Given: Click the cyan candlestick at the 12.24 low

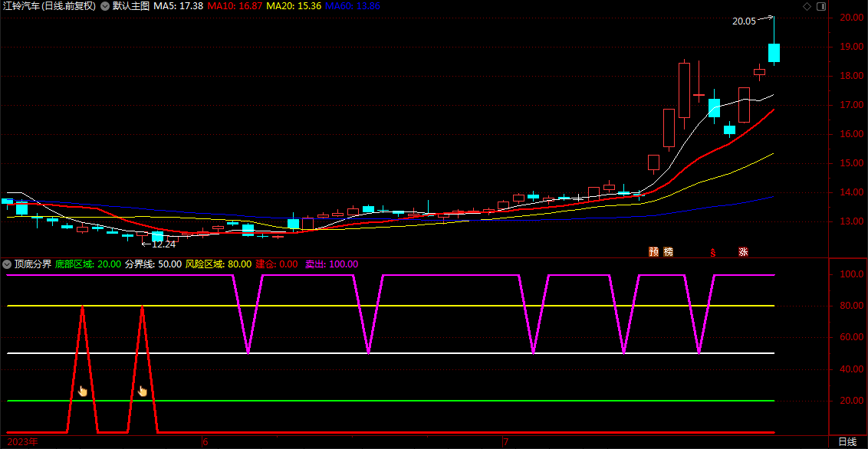Looking at the screenshot, I should (157, 236).
